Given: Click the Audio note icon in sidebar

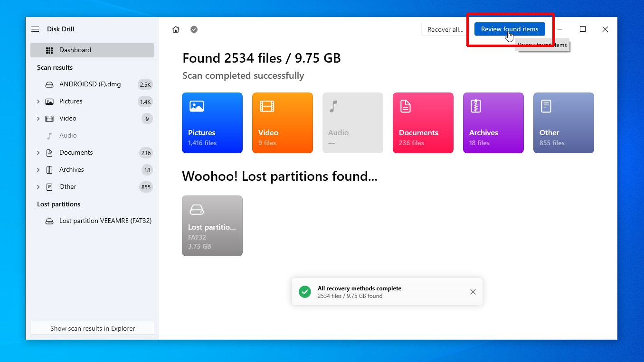Looking at the screenshot, I should (49, 136).
